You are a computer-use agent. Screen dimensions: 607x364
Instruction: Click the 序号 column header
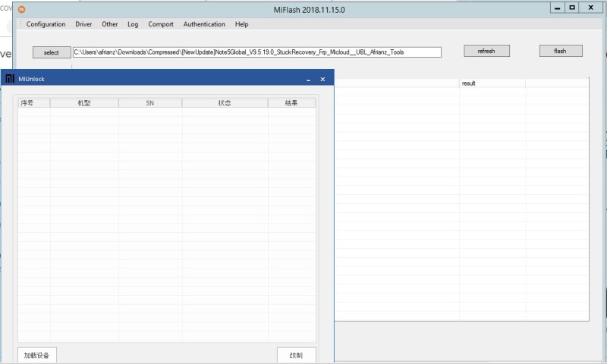[34, 103]
